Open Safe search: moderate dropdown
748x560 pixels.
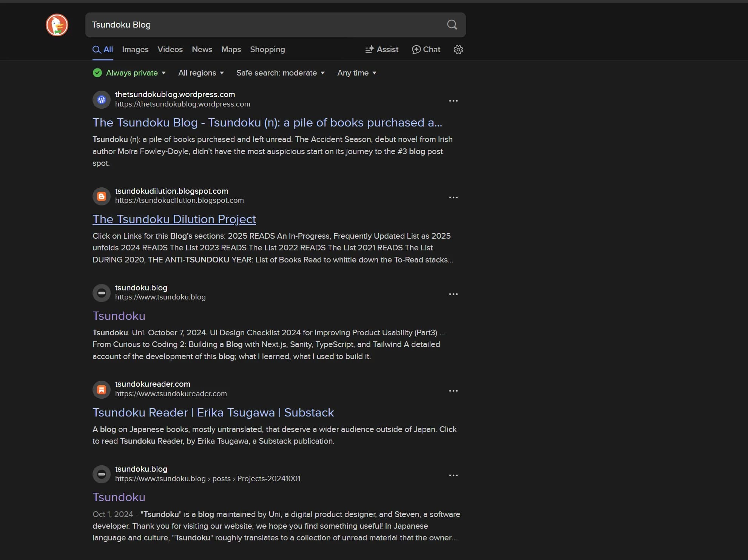tap(281, 73)
